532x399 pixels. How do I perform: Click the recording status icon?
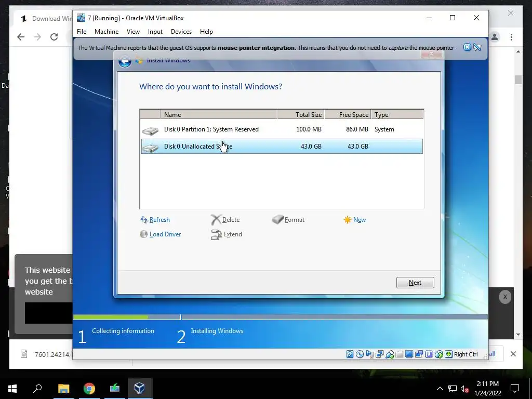[419, 354]
